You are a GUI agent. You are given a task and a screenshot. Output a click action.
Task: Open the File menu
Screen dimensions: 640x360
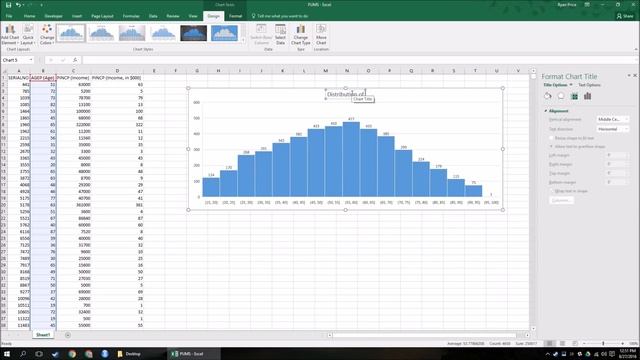click(9, 16)
